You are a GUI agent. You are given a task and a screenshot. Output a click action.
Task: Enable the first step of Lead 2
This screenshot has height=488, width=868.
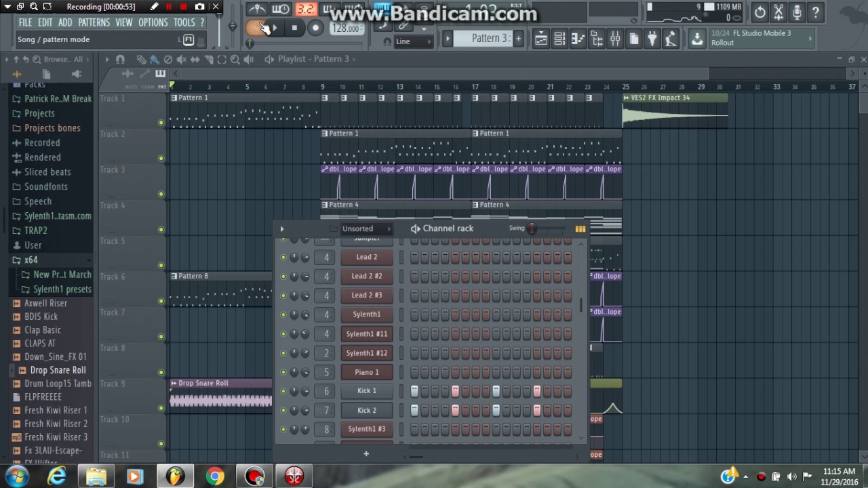414,258
